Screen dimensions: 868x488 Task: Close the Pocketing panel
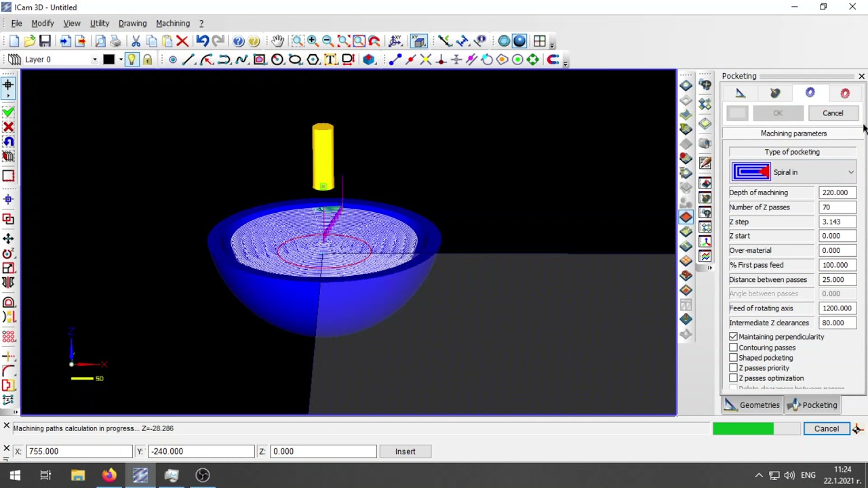pos(861,76)
